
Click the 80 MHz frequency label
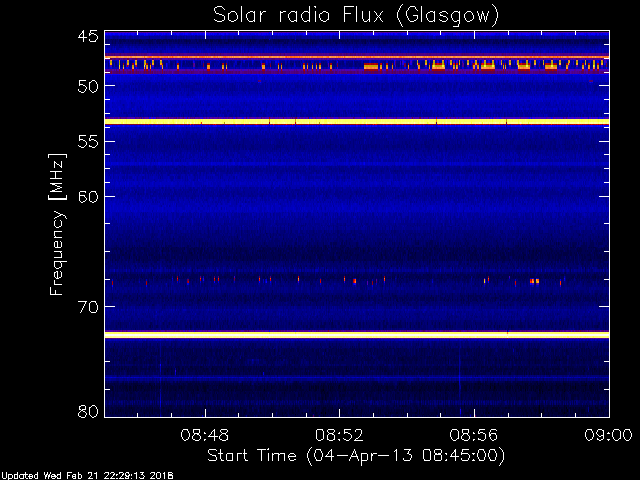(x=88, y=411)
